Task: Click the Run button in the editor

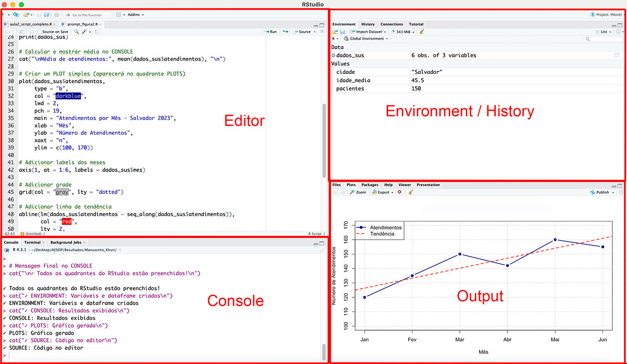Action: point(270,32)
